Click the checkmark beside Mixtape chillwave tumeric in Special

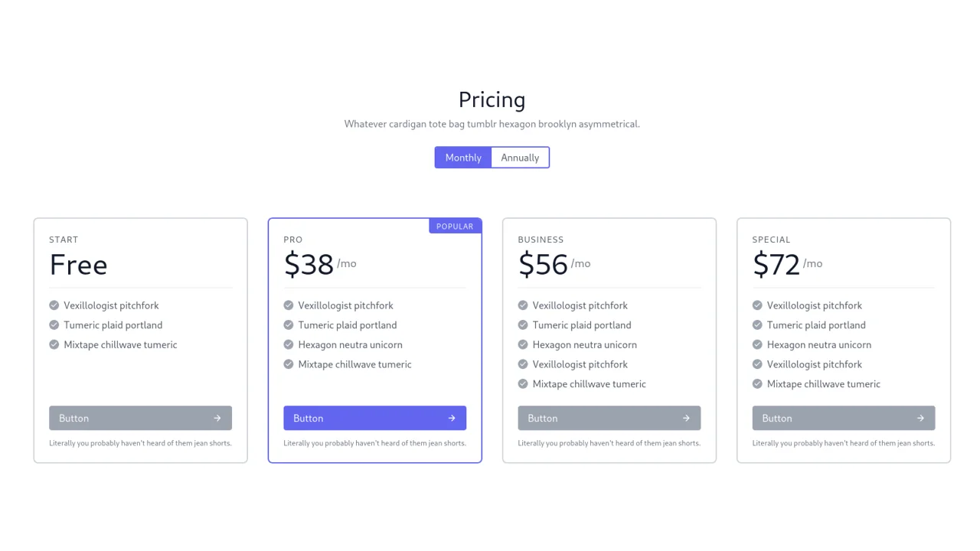(x=756, y=383)
